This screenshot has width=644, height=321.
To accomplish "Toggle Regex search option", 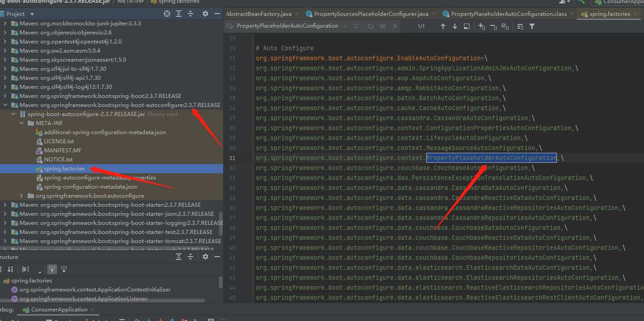I will coord(395,26).
